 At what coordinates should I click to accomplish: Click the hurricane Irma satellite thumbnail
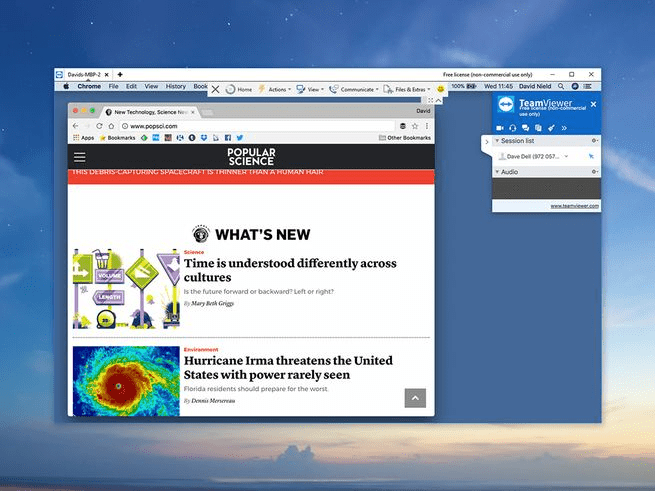(x=126, y=381)
